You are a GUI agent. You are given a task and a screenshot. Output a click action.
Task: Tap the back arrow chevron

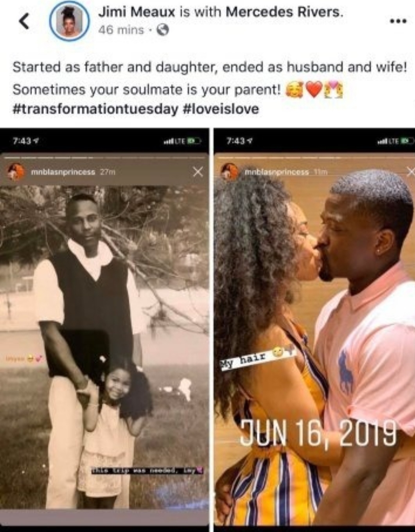[x=24, y=22]
